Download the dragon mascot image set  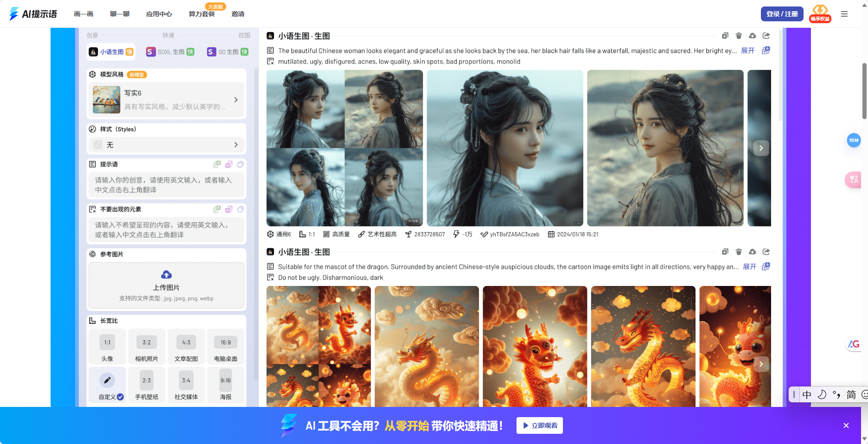point(753,252)
